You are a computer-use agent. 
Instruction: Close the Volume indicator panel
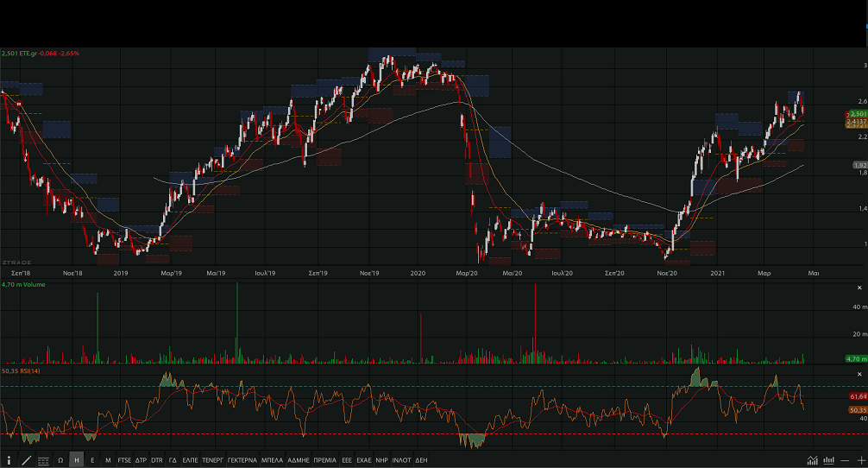(x=859, y=288)
